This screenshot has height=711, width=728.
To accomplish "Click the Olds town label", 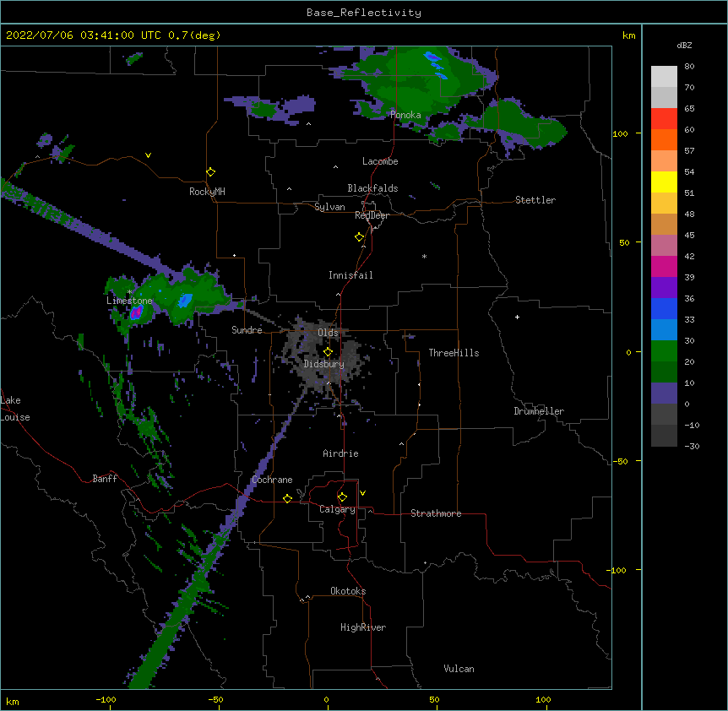I will tap(328, 333).
